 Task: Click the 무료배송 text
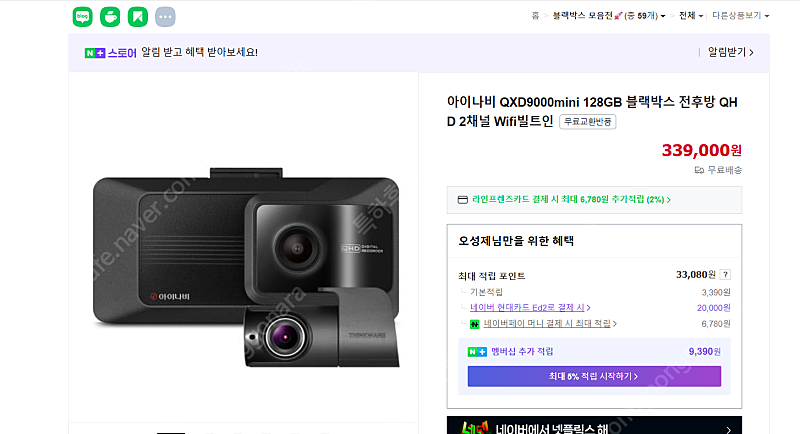point(724,170)
